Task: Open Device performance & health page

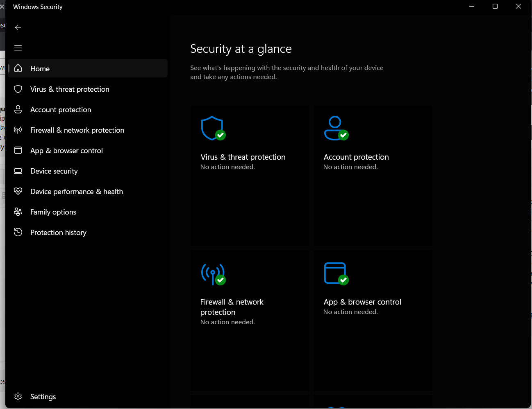Action: coord(88,191)
